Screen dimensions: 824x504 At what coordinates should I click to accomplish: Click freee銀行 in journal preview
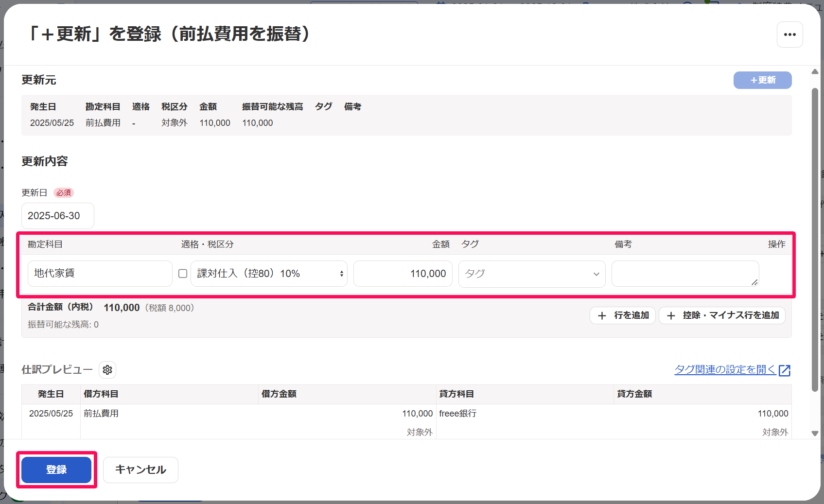coord(458,414)
